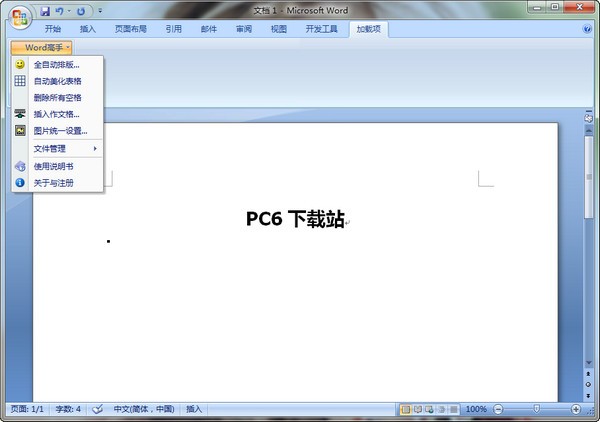Click the vertical scrollbar down arrow
Image resolution: width=600 pixels, height=422 pixels.
tap(589, 363)
